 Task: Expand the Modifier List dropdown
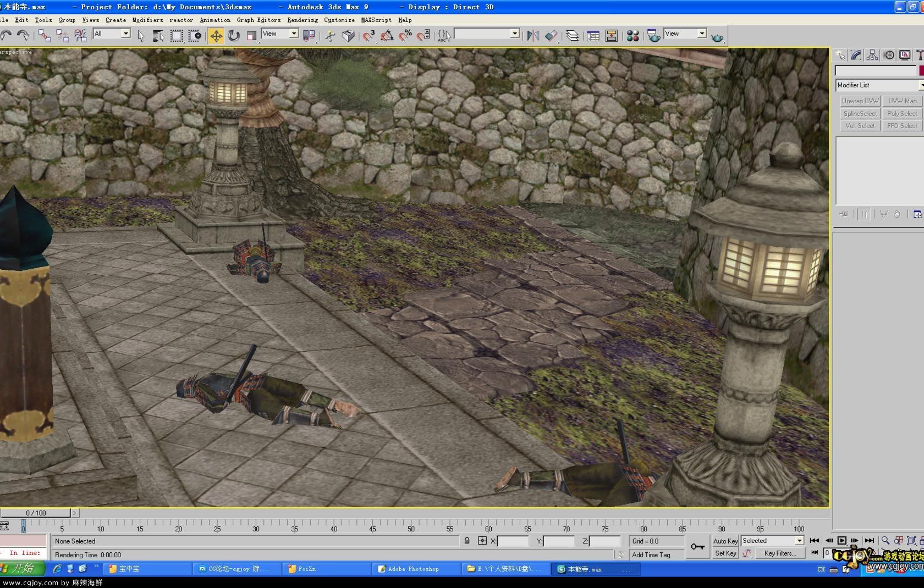click(879, 85)
